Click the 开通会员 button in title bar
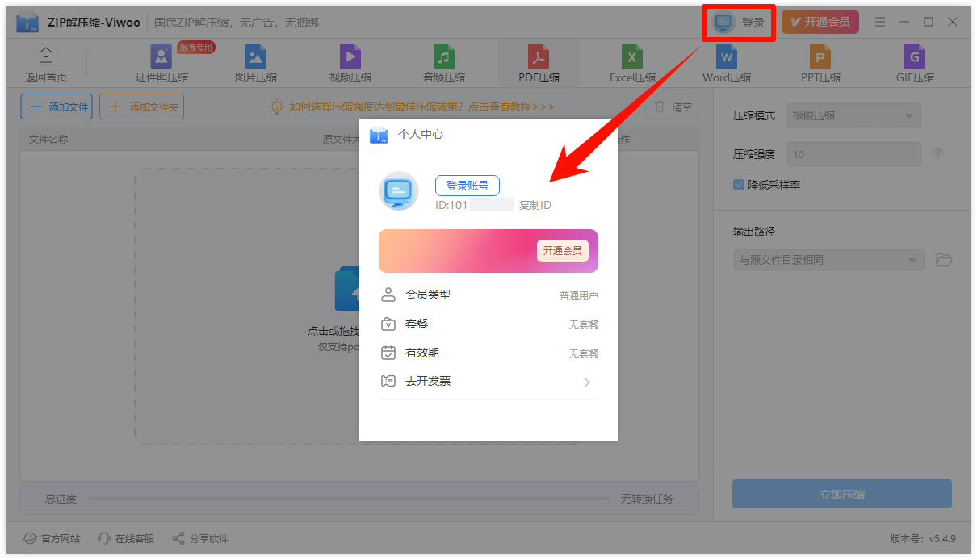The width and height of the screenshot is (977, 560). 820,23
